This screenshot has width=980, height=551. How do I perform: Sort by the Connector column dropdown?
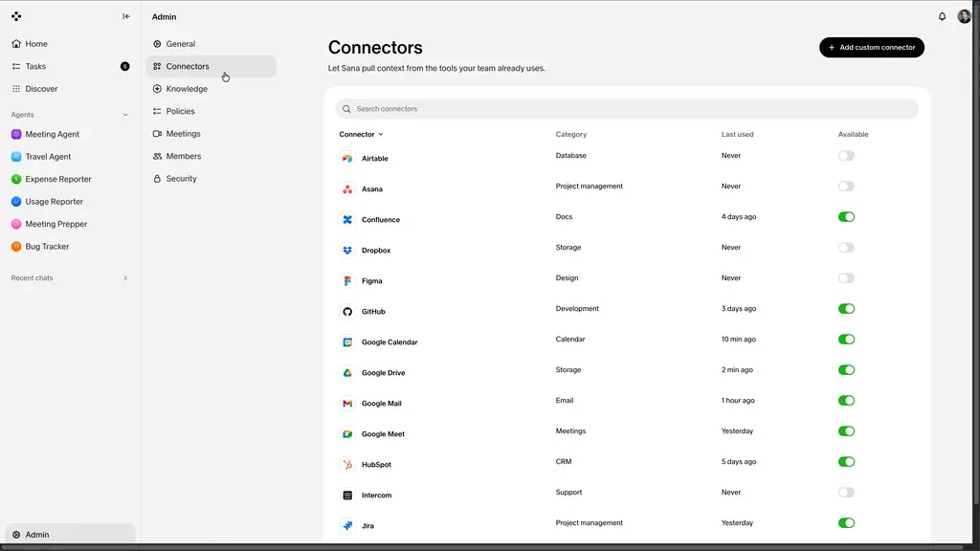click(361, 134)
